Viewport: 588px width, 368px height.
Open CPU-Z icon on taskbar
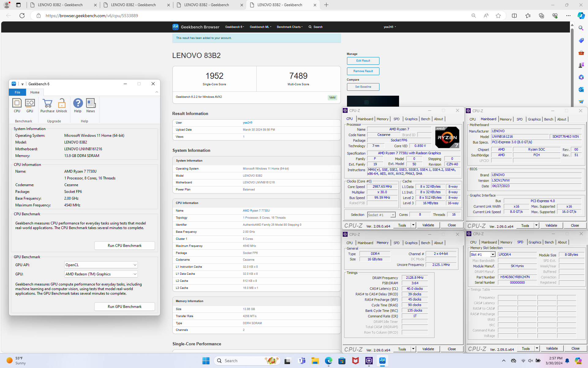pos(369,361)
